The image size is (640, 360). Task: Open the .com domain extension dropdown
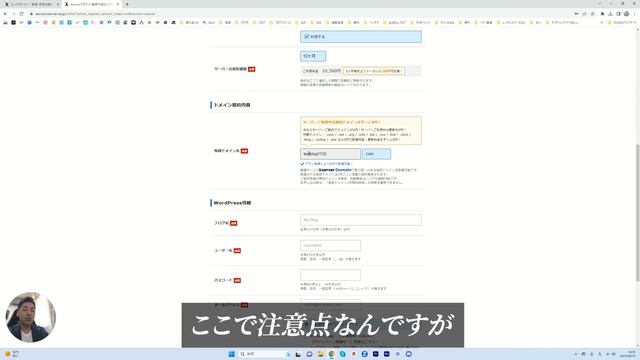click(x=376, y=154)
